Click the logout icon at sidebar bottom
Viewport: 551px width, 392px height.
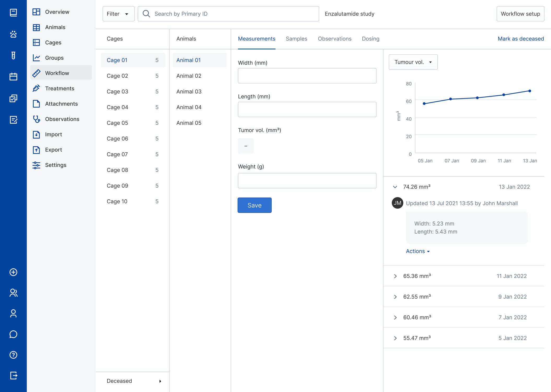tap(13, 376)
